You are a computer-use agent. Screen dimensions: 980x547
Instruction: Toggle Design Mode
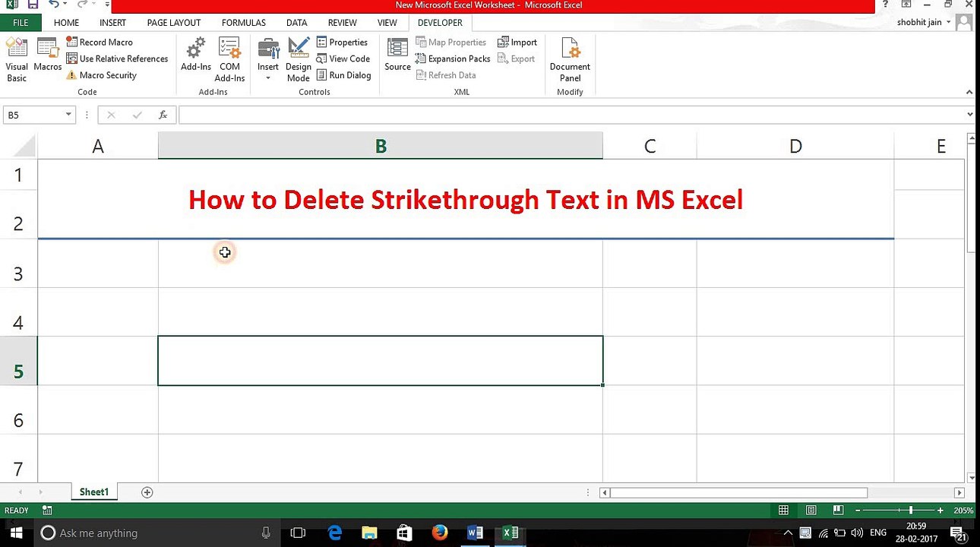pos(299,59)
